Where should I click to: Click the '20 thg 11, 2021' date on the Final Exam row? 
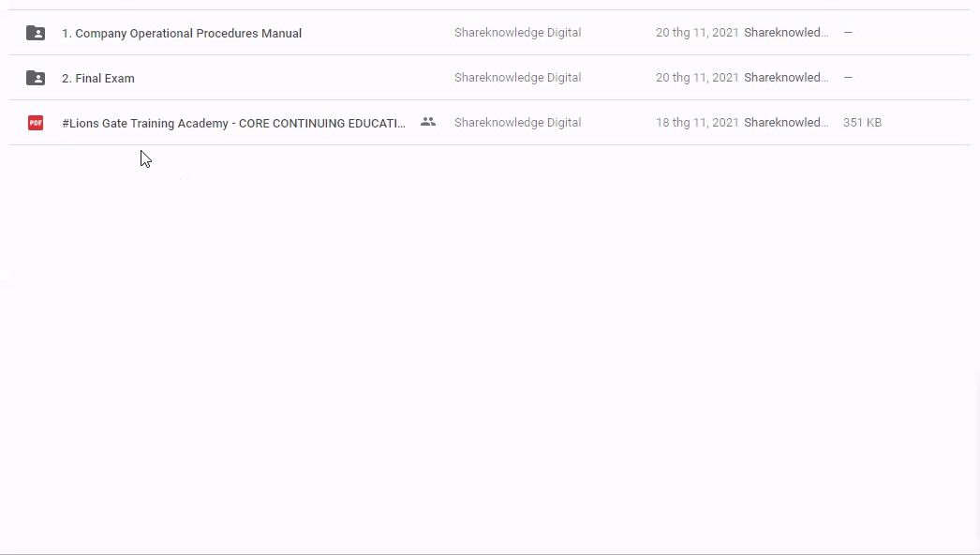697,78
